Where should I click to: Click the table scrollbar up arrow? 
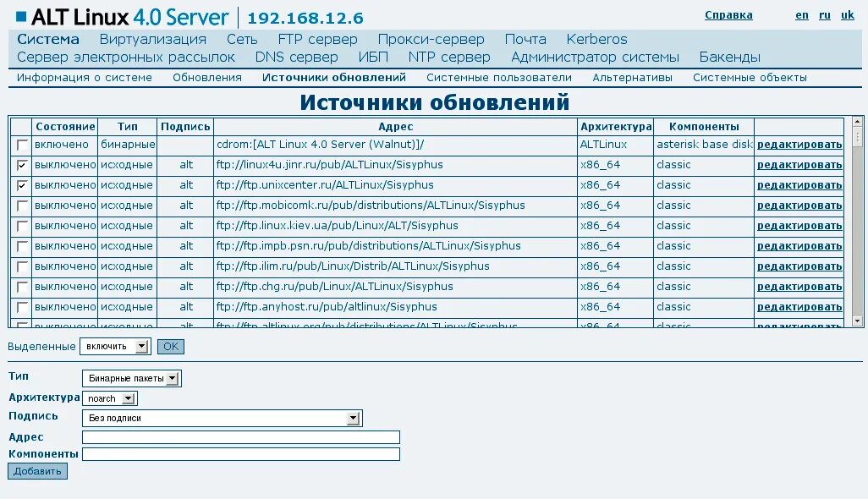(858, 121)
